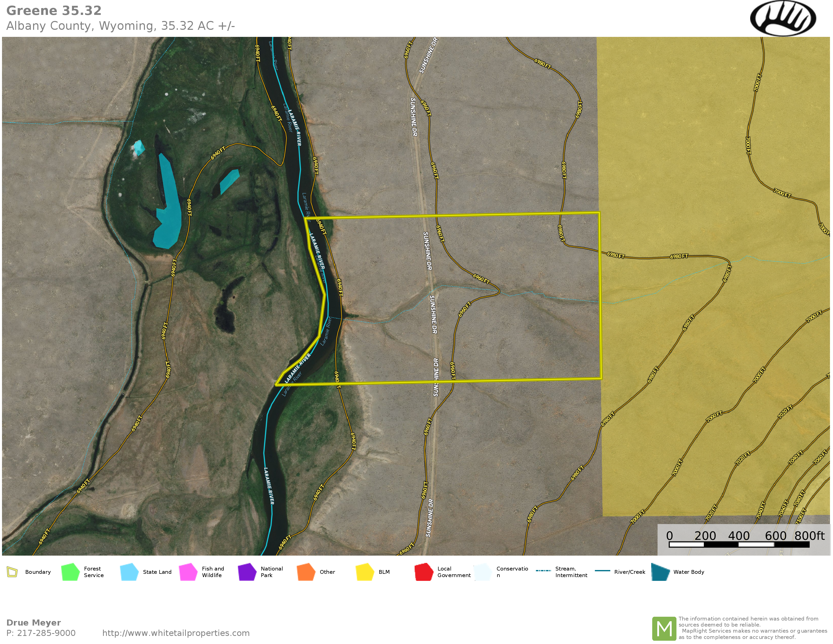Click the Water Body teal legend icon
833x644 pixels.
click(660, 572)
